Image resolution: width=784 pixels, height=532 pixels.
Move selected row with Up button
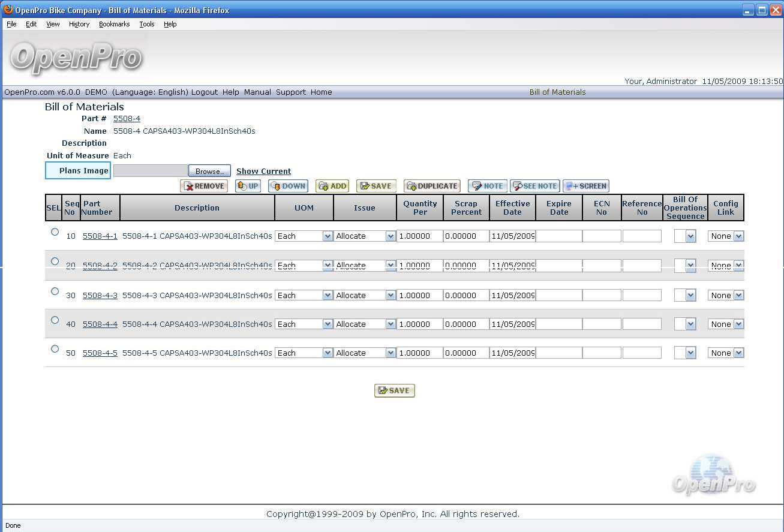[x=248, y=186]
